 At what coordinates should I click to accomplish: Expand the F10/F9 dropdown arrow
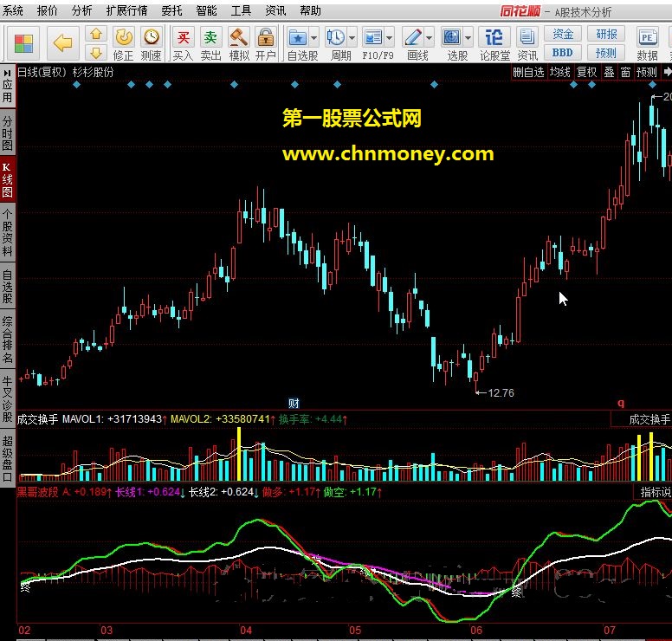click(x=390, y=38)
